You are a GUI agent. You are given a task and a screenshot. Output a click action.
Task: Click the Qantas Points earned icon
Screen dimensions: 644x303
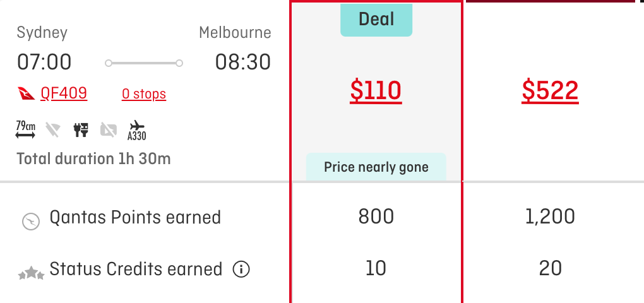click(x=31, y=222)
